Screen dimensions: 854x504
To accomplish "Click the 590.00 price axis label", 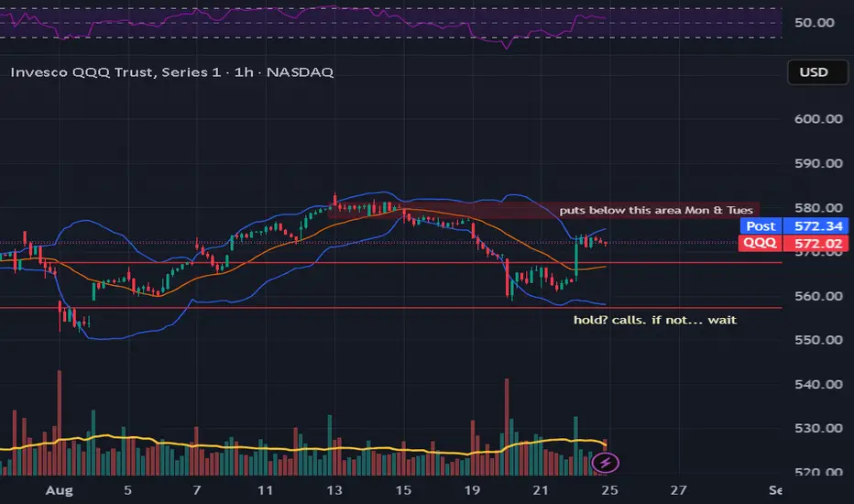I will (818, 163).
